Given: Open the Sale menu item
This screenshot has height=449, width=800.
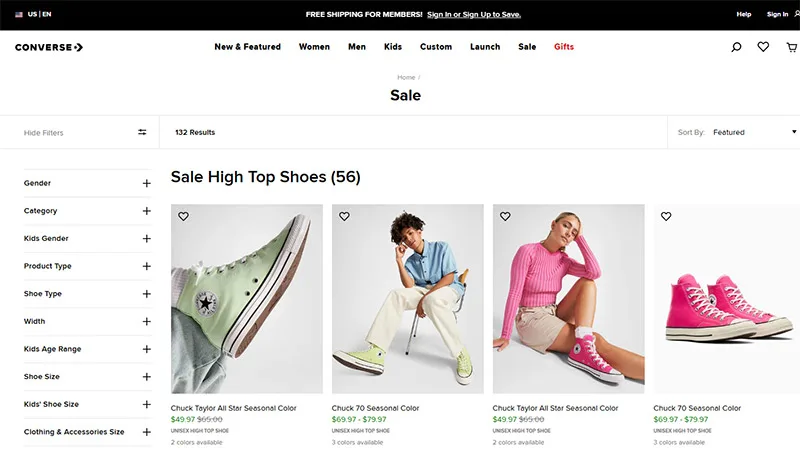Looking at the screenshot, I should click(527, 47).
